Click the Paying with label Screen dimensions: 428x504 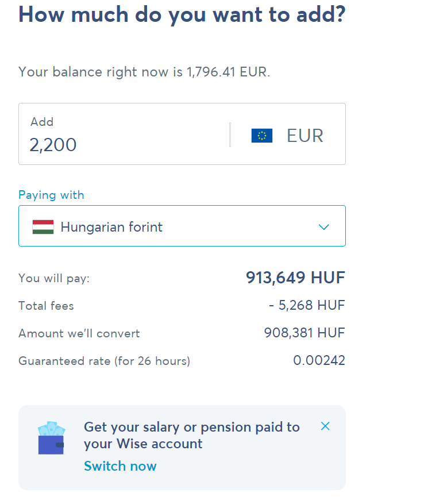[51, 195]
